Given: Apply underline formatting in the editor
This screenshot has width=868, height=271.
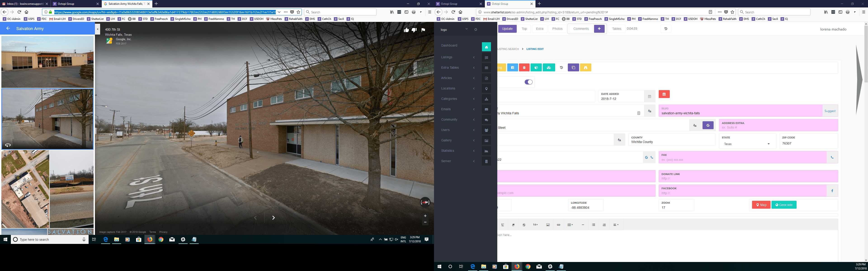Looking at the screenshot, I should click(502, 225).
